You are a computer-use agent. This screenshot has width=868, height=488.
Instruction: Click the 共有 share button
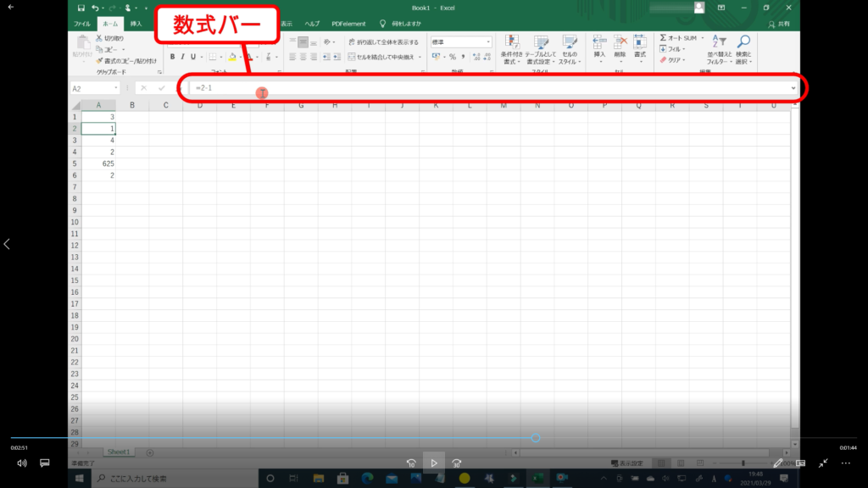click(786, 24)
